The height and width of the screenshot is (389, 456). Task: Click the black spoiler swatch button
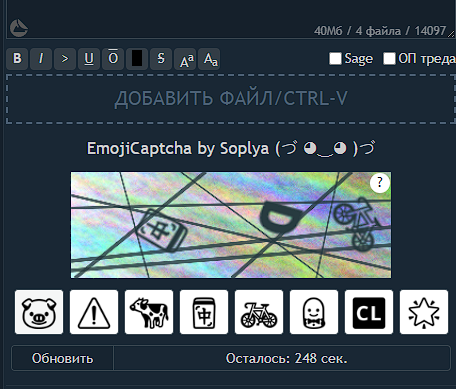(x=137, y=59)
